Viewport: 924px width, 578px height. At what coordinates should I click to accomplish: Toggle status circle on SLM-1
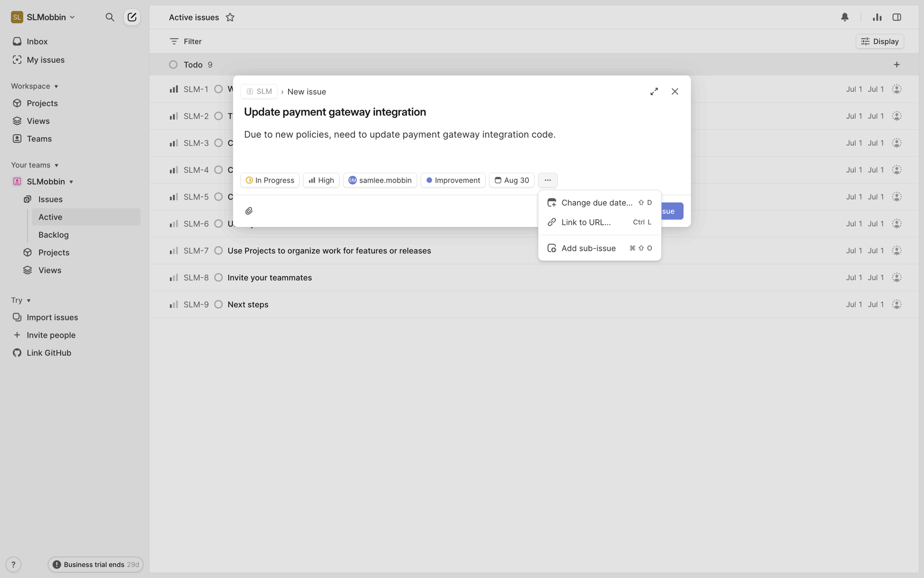(218, 89)
